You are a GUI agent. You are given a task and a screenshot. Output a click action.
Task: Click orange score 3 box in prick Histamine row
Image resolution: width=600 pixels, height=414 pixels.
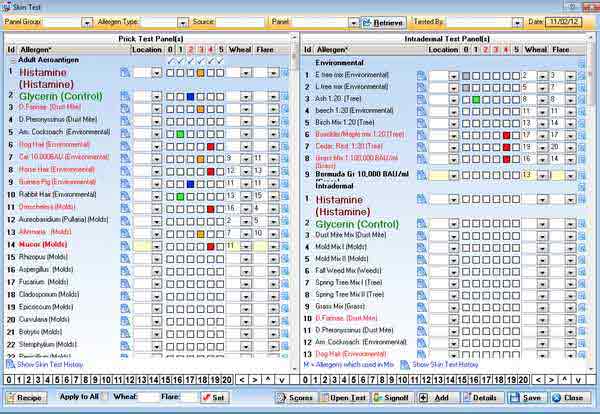[x=200, y=73]
